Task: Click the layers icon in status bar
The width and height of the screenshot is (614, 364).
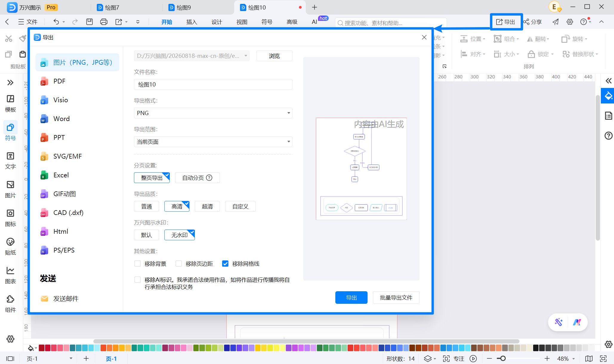Action: click(428, 359)
